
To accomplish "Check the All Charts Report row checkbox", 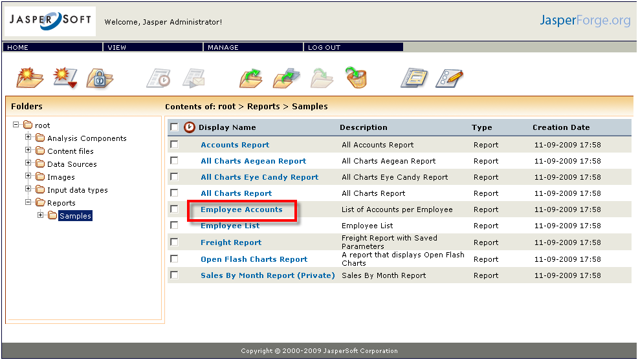I will coord(174,193).
